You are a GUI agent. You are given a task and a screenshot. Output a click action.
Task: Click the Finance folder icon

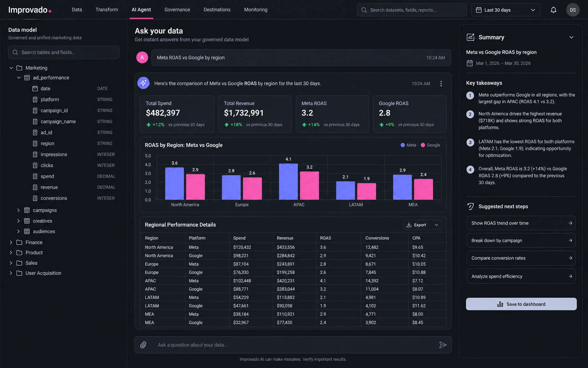pos(19,242)
